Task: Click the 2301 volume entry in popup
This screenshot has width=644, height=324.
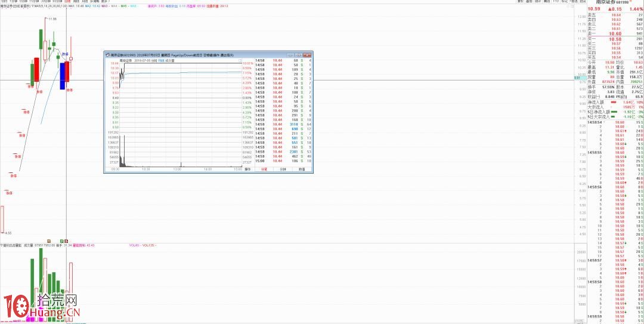Action: 293,152
